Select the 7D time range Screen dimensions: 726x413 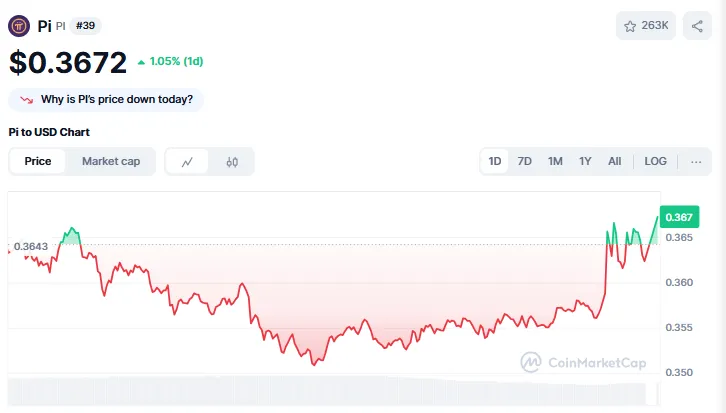coord(524,161)
